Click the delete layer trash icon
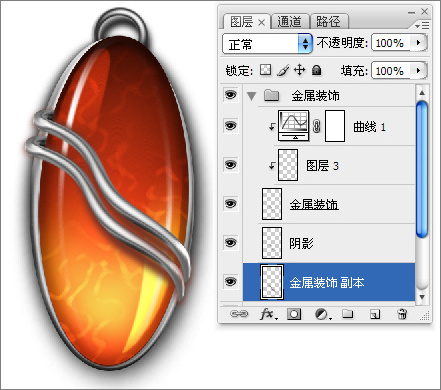Viewport: 441px width, 390px height. tap(402, 314)
